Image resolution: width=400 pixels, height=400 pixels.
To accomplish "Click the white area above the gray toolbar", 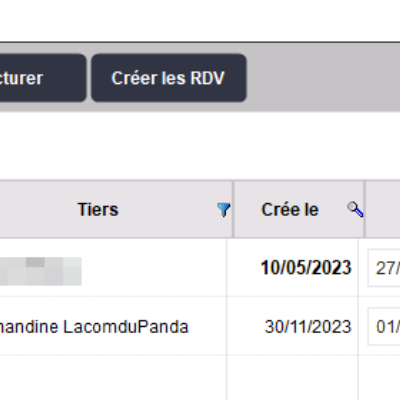I will [200, 21].
